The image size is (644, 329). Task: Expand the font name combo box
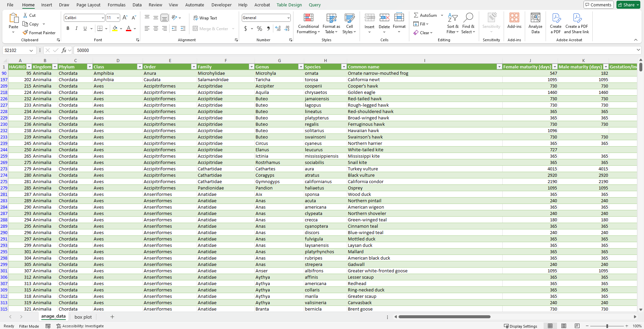point(102,18)
